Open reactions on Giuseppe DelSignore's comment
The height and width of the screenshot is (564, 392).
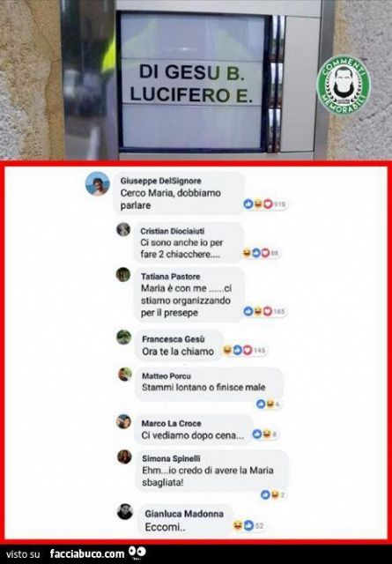point(264,204)
